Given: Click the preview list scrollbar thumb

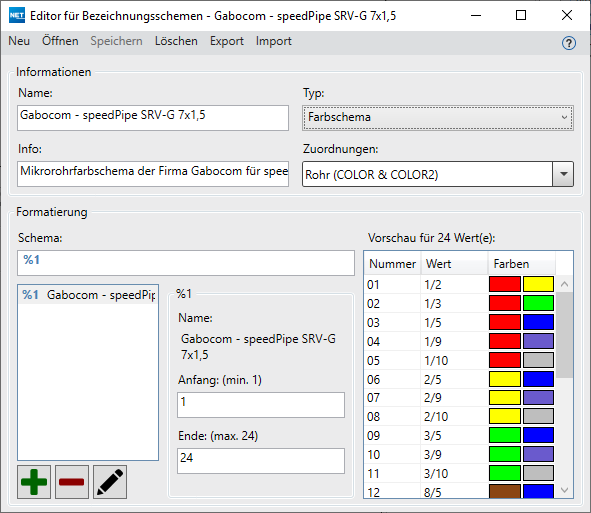Looking at the screenshot, I should click(x=564, y=335).
